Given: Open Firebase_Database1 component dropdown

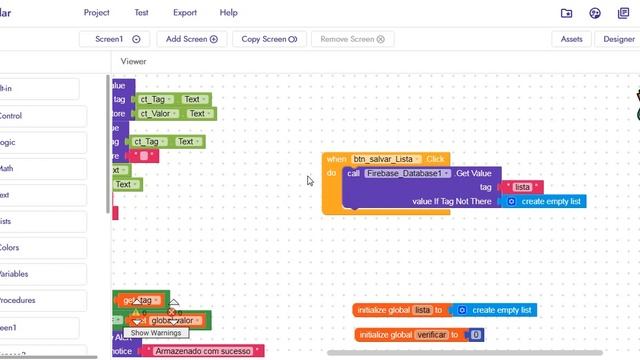Looking at the screenshot, I should coord(407,173).
